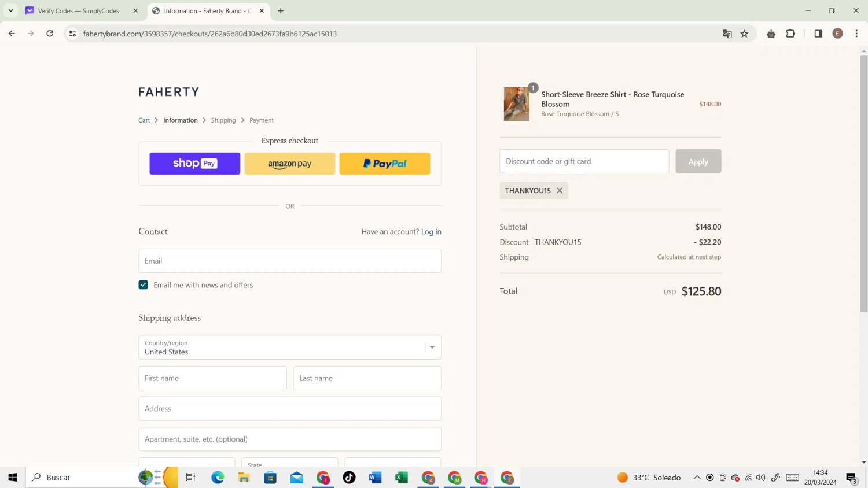868x488 pixels.
Task: Open Microsoft Store from the taskbar
Action: [x=270, y=478]
